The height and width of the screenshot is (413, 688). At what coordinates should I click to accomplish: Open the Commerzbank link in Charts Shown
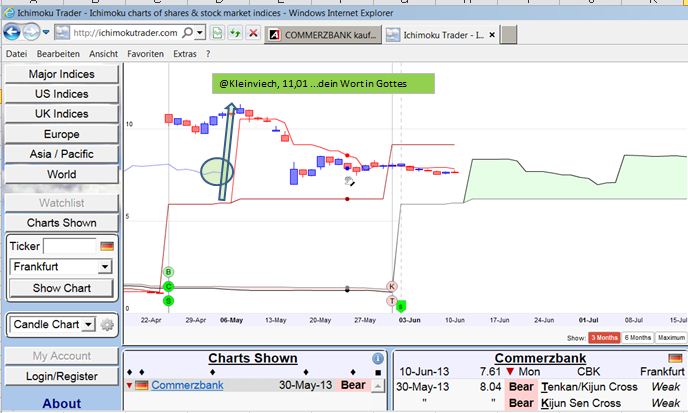coord(187,385)
